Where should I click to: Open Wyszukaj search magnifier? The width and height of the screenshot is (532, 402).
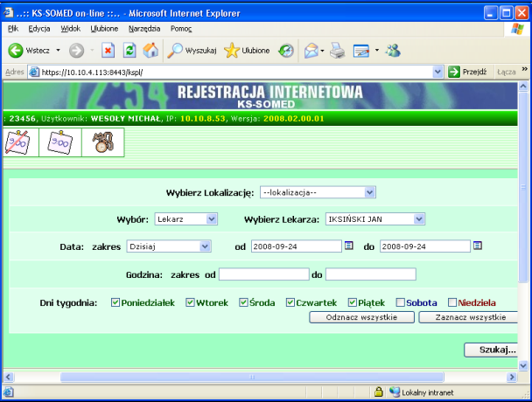pos(175,51)
